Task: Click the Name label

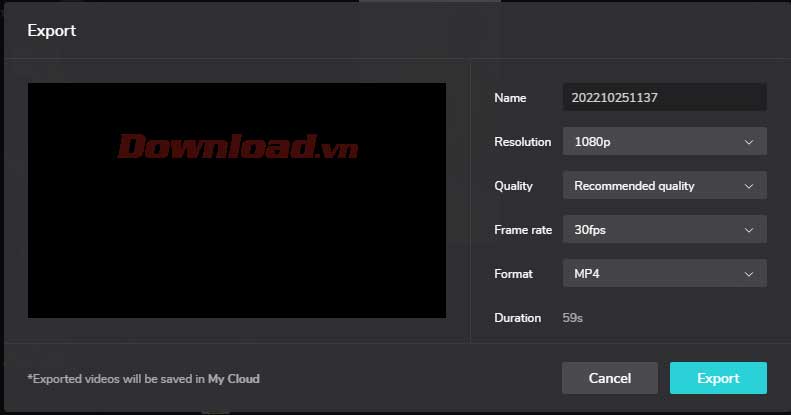Action: click(x=510, y=98)
